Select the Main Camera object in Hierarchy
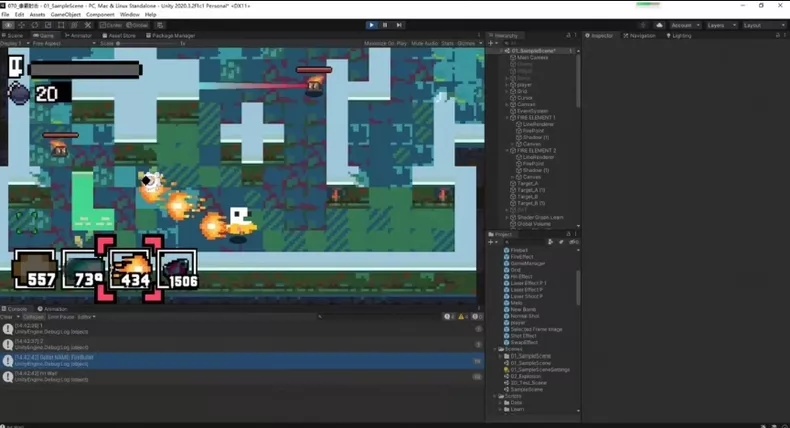This screenshot has width=790, height=428. click(x=532, y=57)
